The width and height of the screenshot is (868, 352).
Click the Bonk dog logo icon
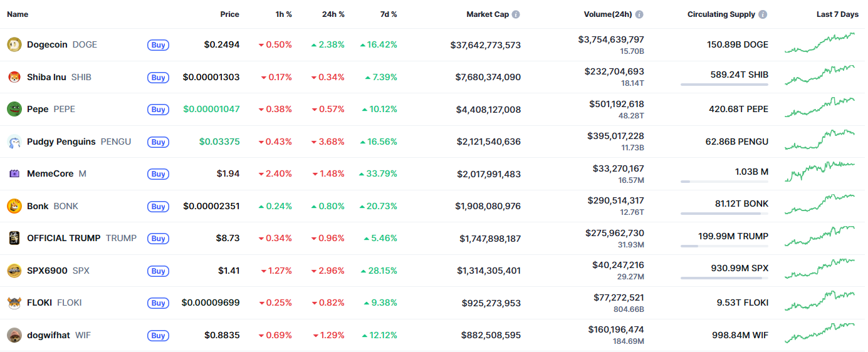[x=14, y=206]
